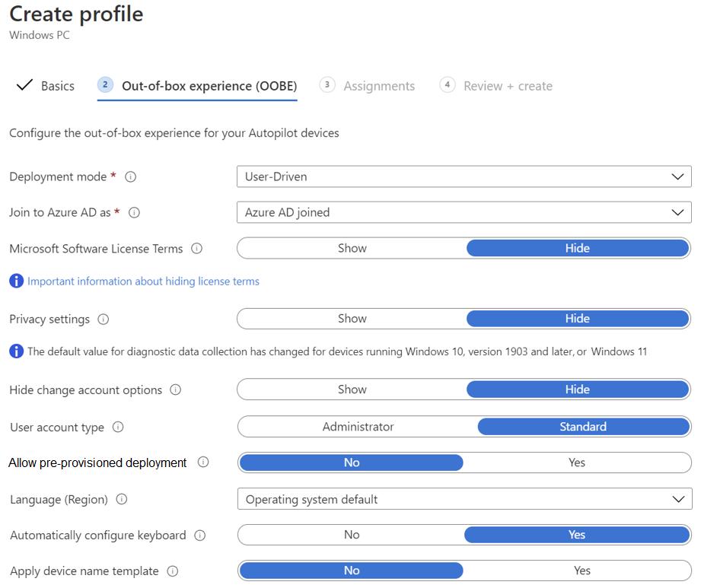Click info icon next to Language (Region)
The height and width of the screenshot is (588, 701).
(121, 500)
